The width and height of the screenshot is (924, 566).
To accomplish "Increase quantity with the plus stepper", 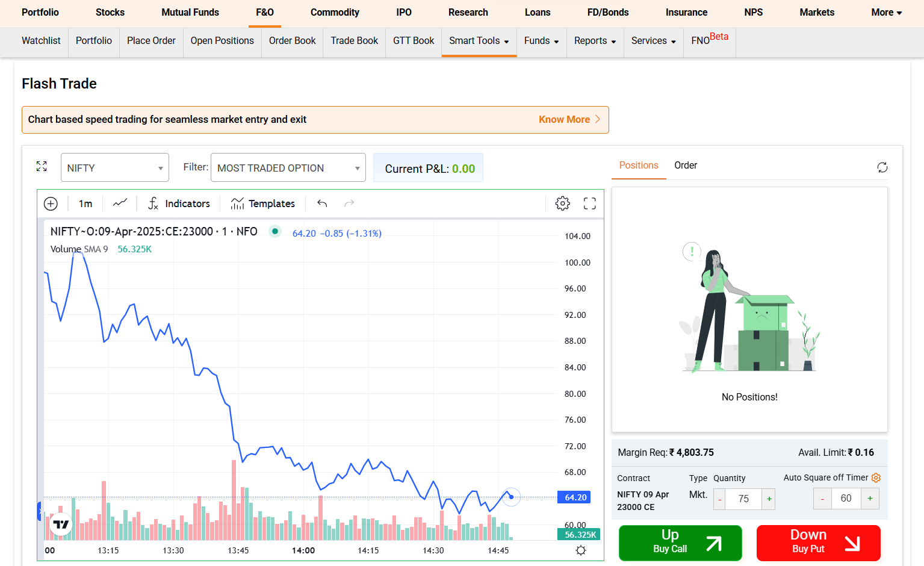I will coord(769,499).
